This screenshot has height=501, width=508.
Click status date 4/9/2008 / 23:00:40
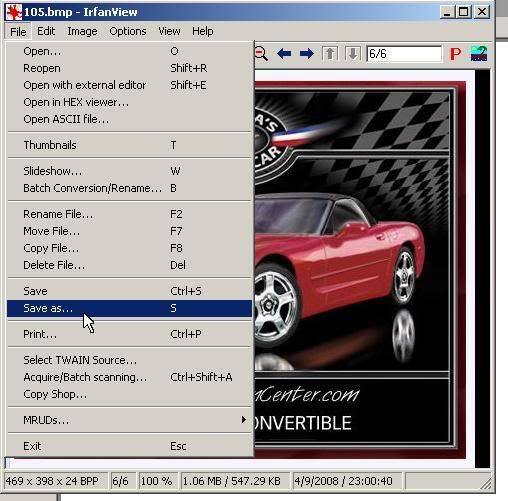[x=343, y=481]
